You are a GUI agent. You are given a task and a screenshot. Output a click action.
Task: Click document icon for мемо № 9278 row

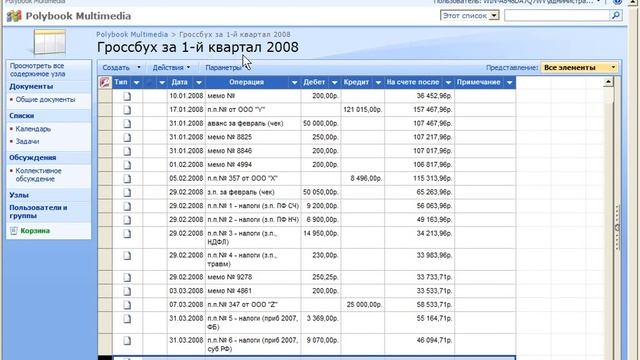point(127,278)
